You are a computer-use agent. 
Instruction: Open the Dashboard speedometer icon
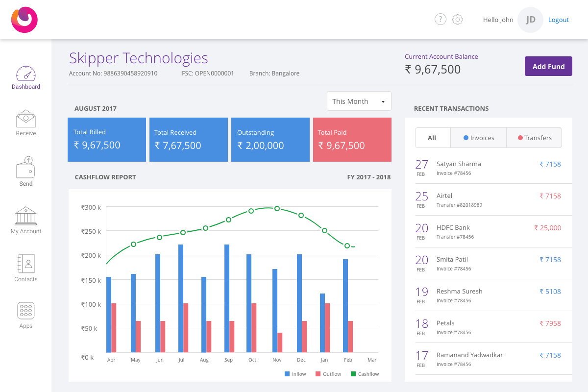[x=26, y=73]
